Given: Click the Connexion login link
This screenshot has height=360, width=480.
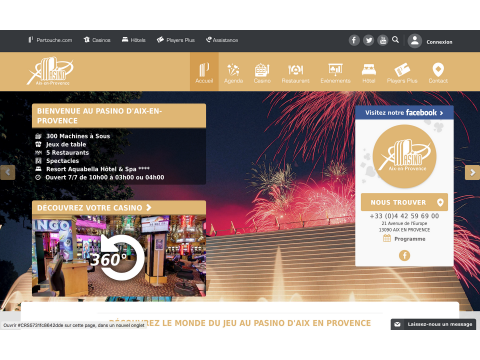Looking at the screenshot, I should coord(439,42).
